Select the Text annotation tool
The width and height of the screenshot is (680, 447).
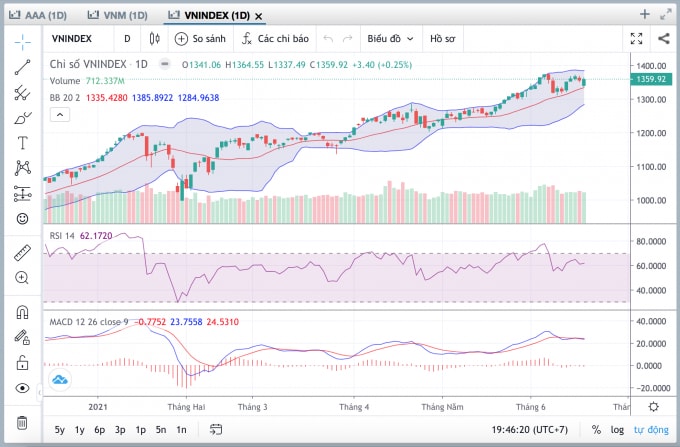[23, 143]
